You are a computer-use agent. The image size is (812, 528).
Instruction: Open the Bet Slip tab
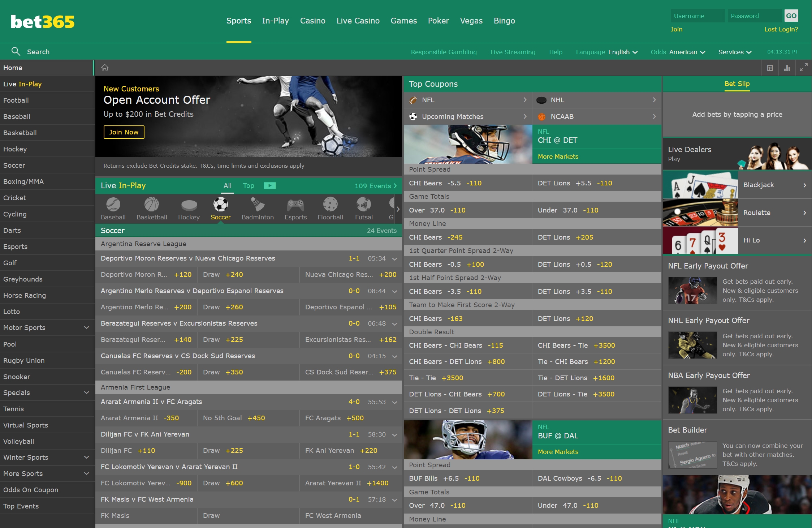pos(737,84)
